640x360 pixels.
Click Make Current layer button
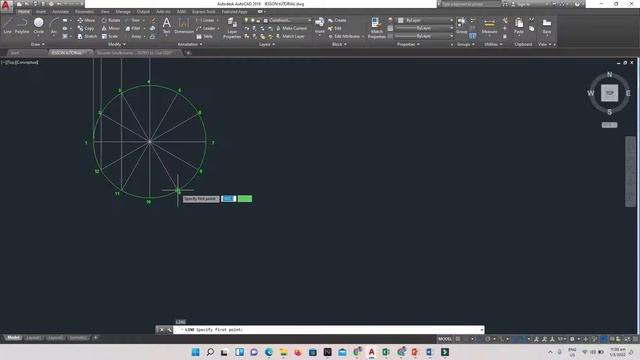[x=291, y=28]
